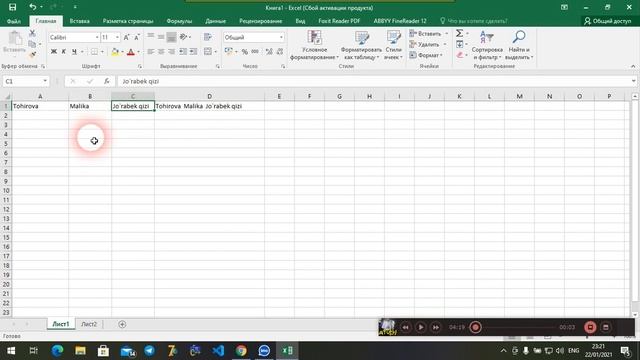640x360 pixels.
Task: Toggle wrap text in cell
Action: [x=208, y=37]
